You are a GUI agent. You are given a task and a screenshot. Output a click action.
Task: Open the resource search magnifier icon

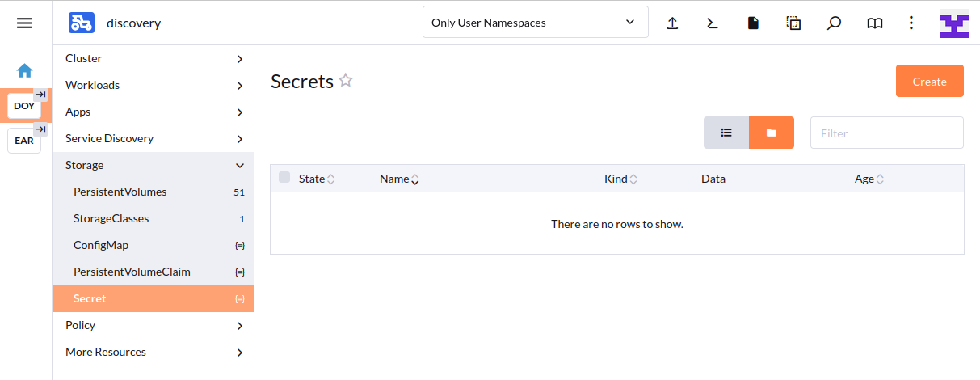coord(834,23)
